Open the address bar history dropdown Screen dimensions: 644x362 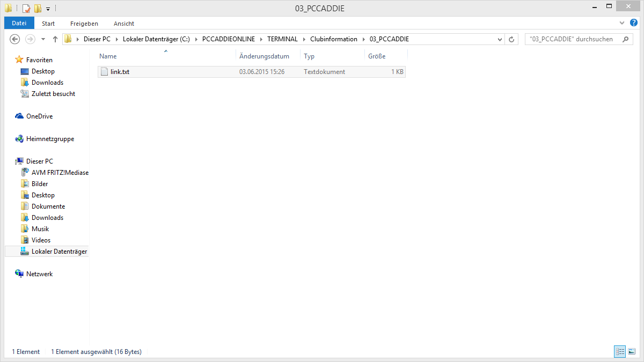click(500, 39)
